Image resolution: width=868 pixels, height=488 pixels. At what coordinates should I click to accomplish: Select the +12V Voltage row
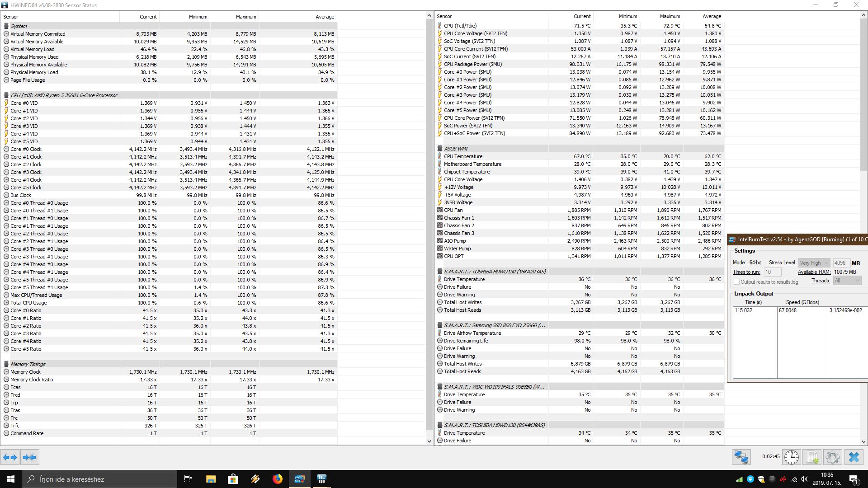point(580,187)
